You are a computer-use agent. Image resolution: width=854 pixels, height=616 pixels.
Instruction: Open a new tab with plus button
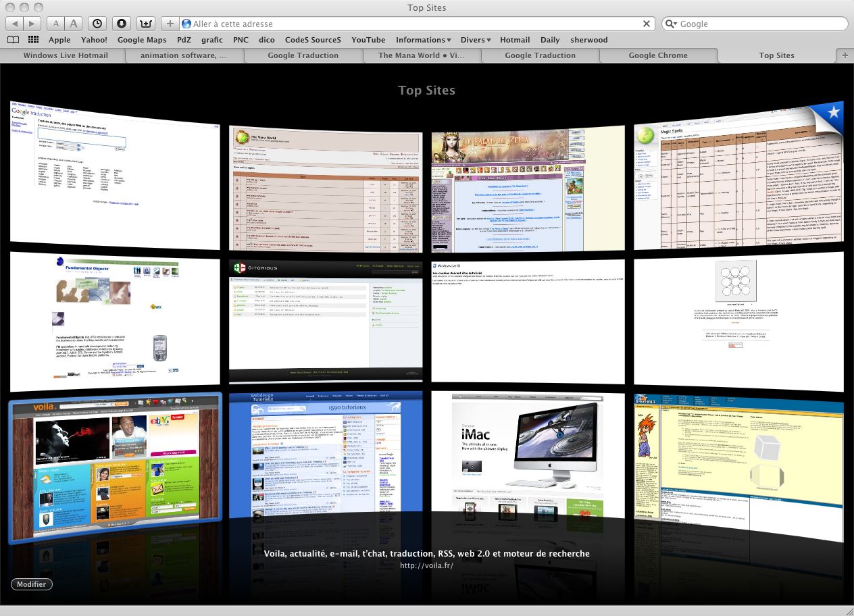click(x=845, y=55)
